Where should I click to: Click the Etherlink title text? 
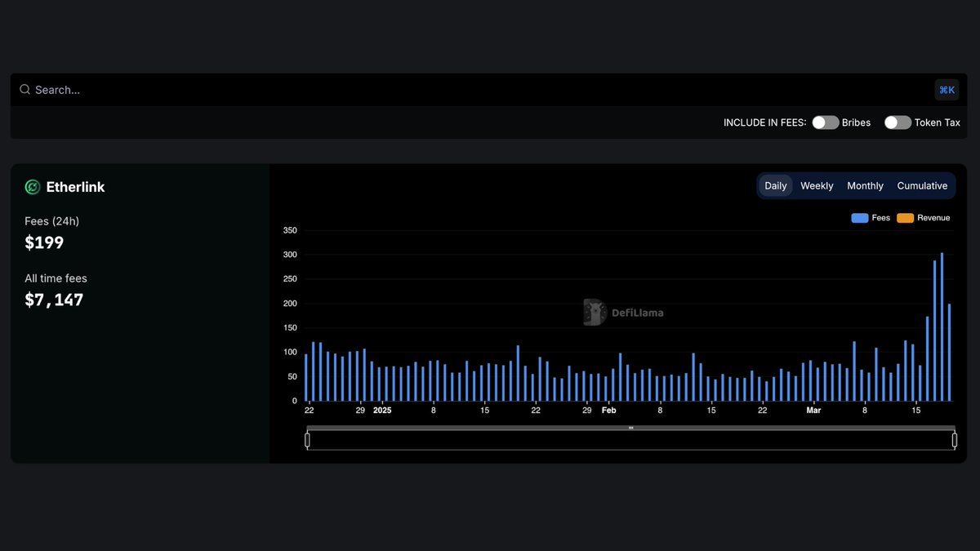tap(75, 187)
